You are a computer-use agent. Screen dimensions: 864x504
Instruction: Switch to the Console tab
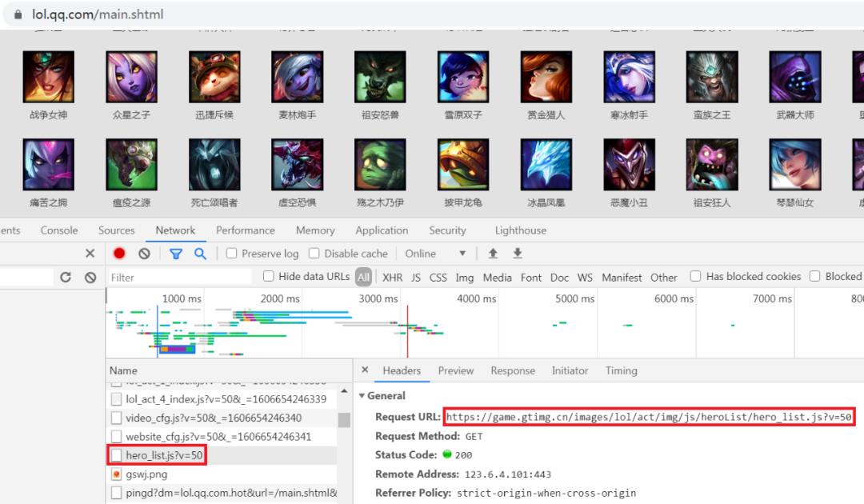pyautogui.click(x=59, y=230)
